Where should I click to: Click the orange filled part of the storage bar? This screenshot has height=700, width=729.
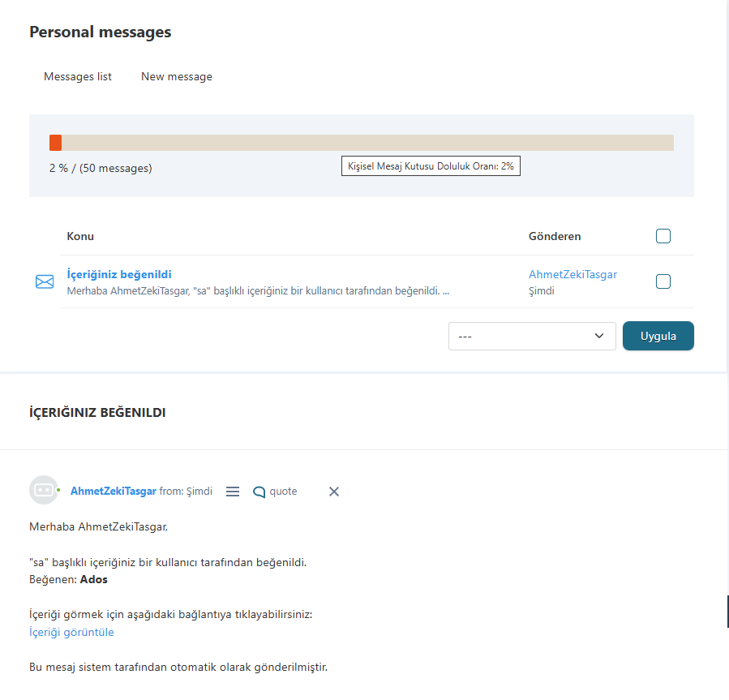(55, 143)
